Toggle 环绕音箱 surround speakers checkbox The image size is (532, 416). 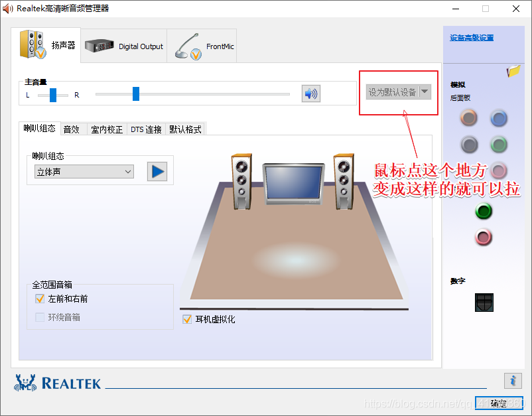[x=40, y=317]
